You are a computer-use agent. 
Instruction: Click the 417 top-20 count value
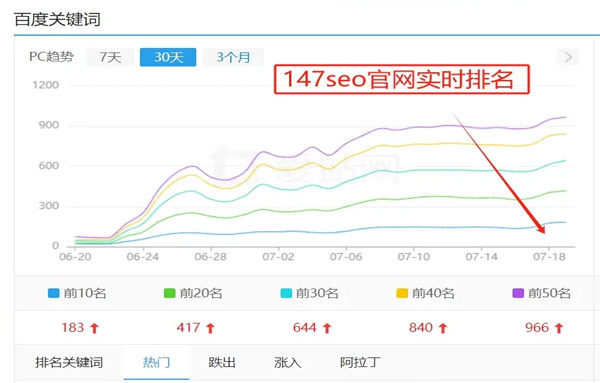pyautogui.click(x=188, y=328)
